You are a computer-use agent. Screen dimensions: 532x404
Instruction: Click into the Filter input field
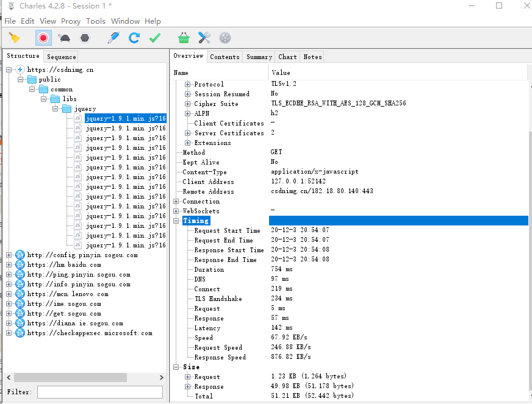[100, 392]
